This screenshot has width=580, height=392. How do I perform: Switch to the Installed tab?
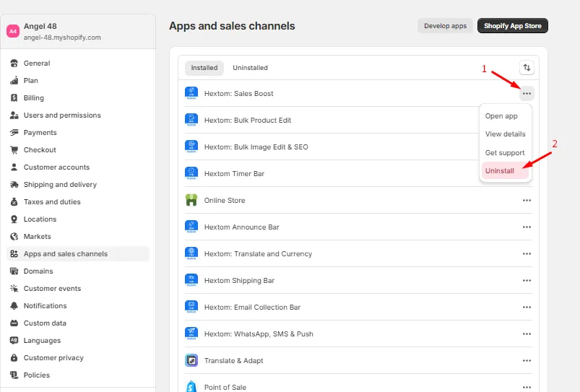(204, 68)
